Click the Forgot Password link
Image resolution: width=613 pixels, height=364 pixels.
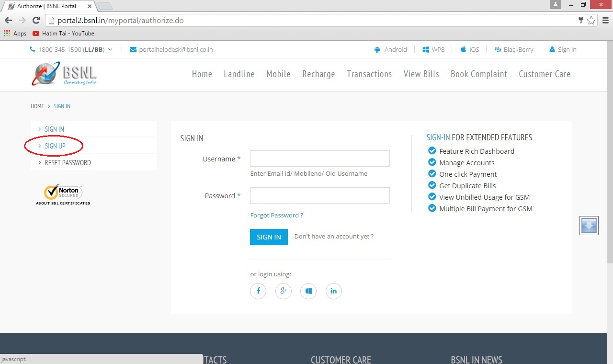pos(277,215)
